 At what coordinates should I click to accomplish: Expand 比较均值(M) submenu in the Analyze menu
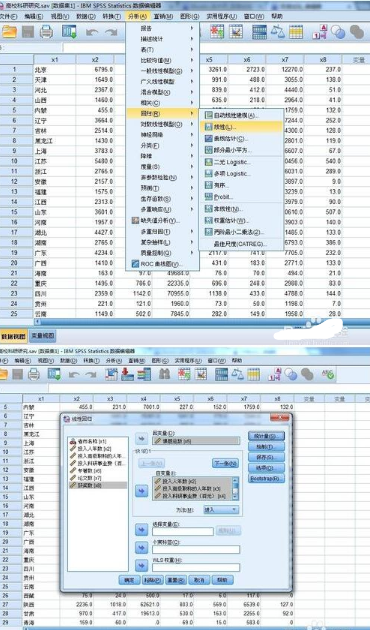pos(162,60)
